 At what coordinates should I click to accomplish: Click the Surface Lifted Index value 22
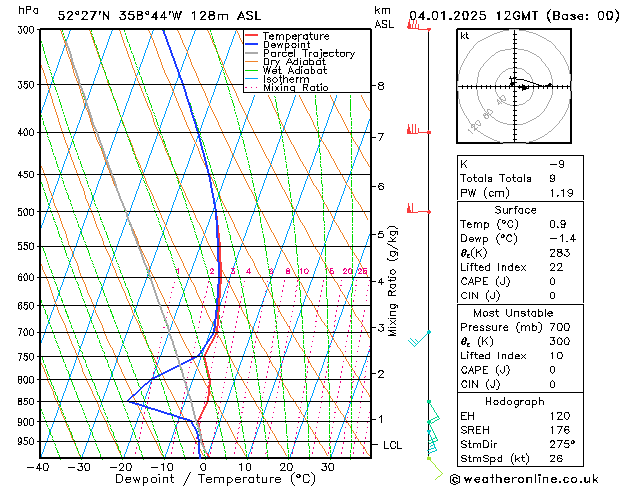(x=556, y=267)
